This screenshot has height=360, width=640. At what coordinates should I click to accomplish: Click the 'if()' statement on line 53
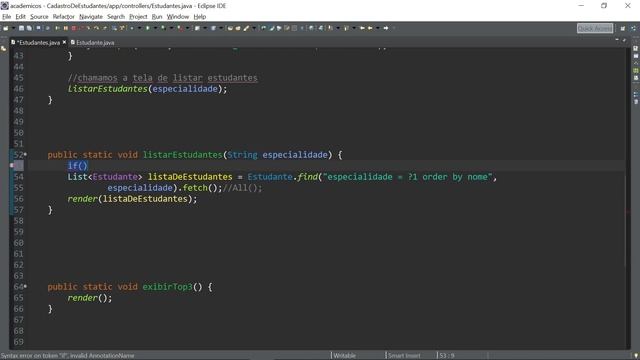[x=78, y=165]
